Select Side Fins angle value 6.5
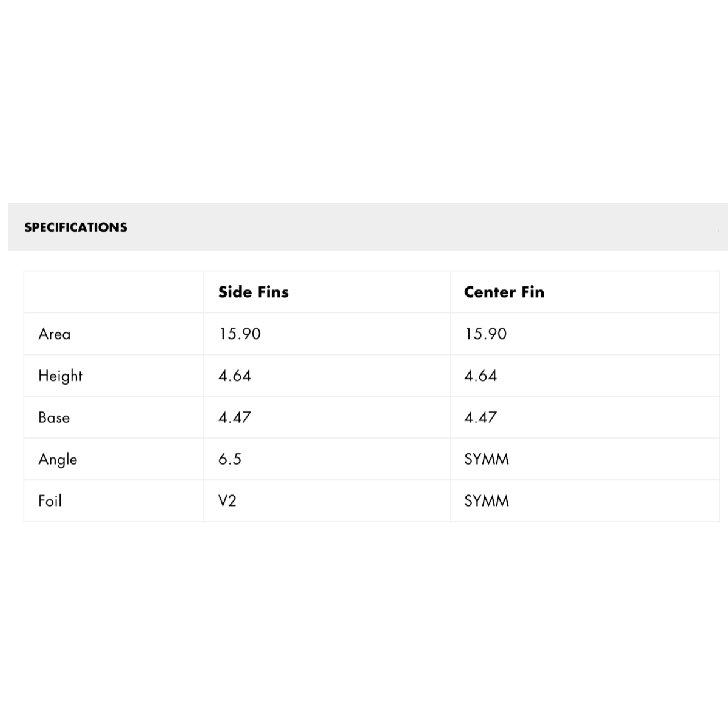728x728 pixels. tap(230, 459)
